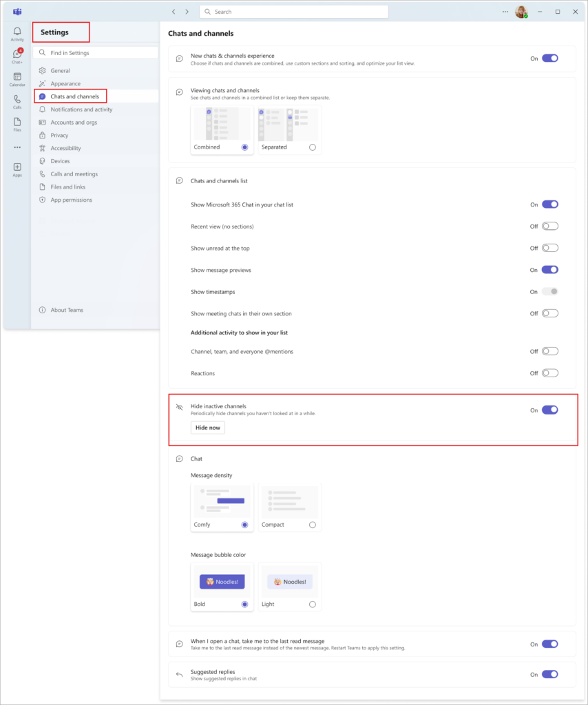Screen dimensions: 588x705
Task: Enable Show unread at the top
Action: (550, 248)
